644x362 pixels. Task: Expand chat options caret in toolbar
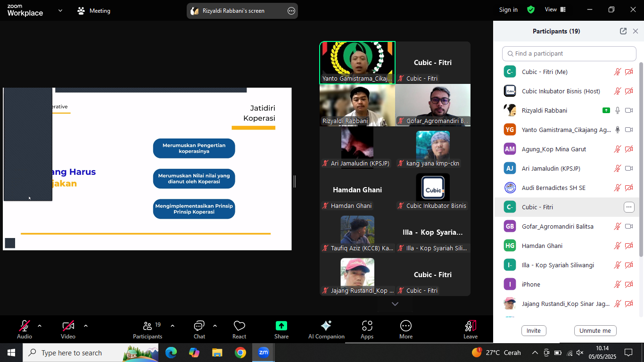click(215, 326)
